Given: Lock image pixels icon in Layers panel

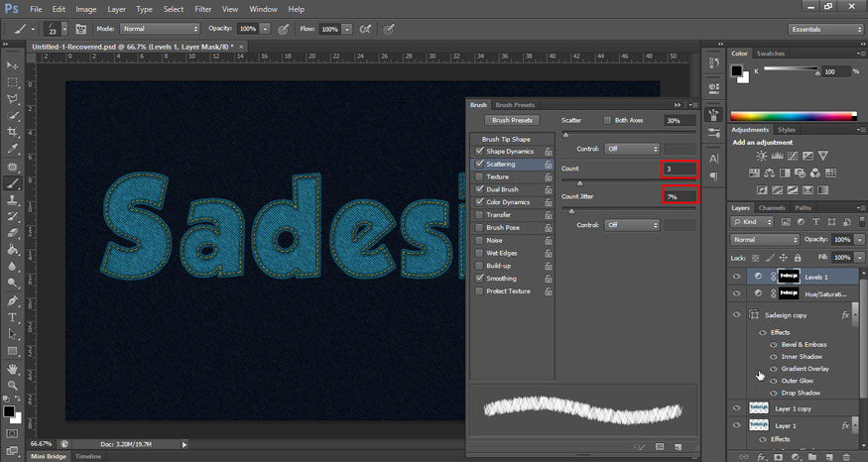Looking at the screenshot, I should (770, 258).
